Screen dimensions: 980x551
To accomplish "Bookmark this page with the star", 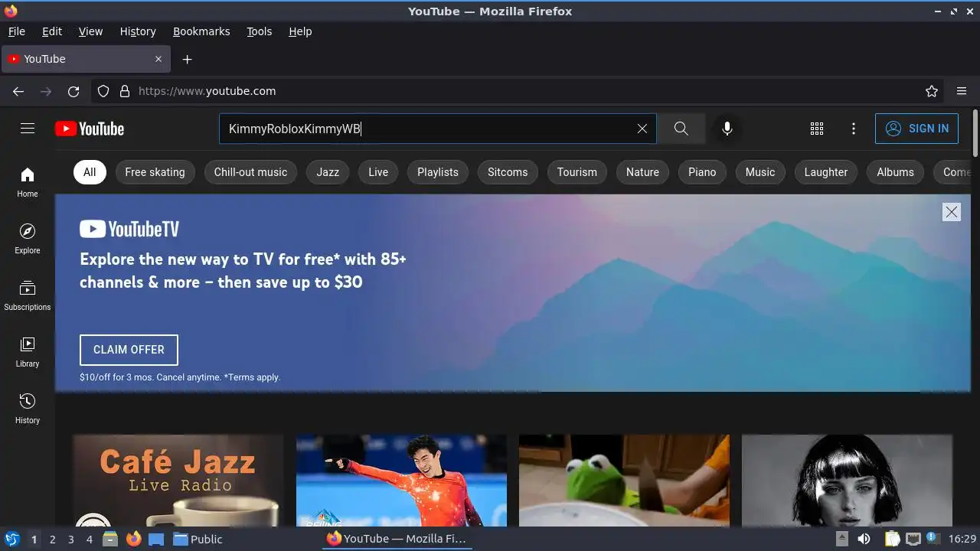I will click(932, 91).
